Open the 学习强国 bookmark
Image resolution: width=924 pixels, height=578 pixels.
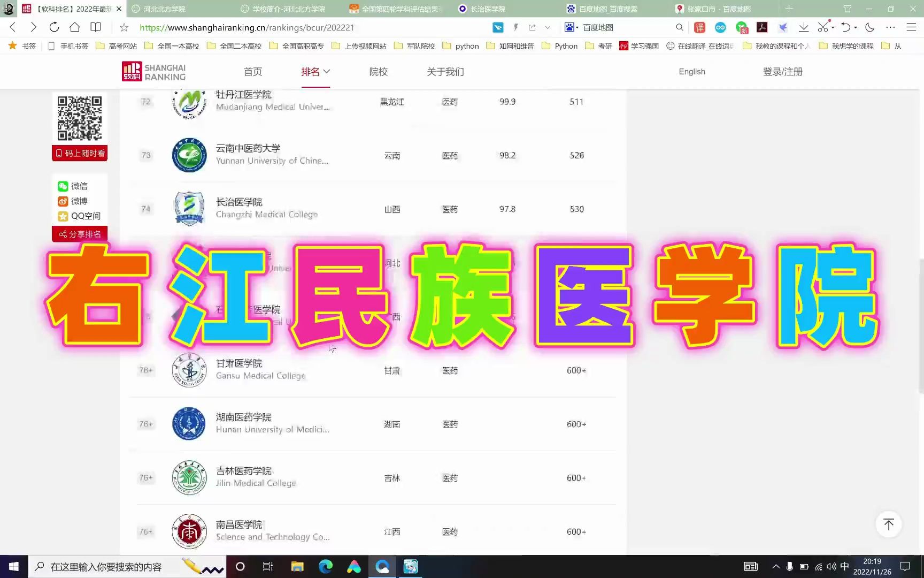coord(639,46)
